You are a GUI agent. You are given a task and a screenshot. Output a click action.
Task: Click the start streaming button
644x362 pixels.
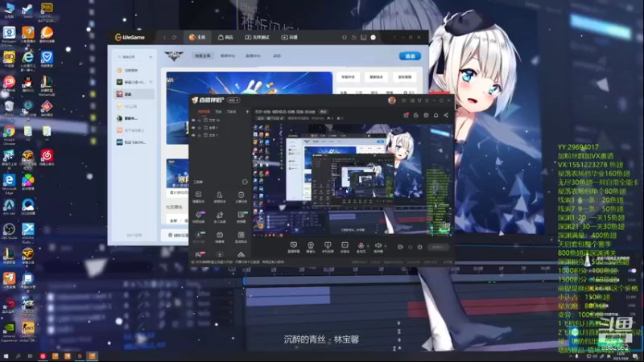(439, 247)
